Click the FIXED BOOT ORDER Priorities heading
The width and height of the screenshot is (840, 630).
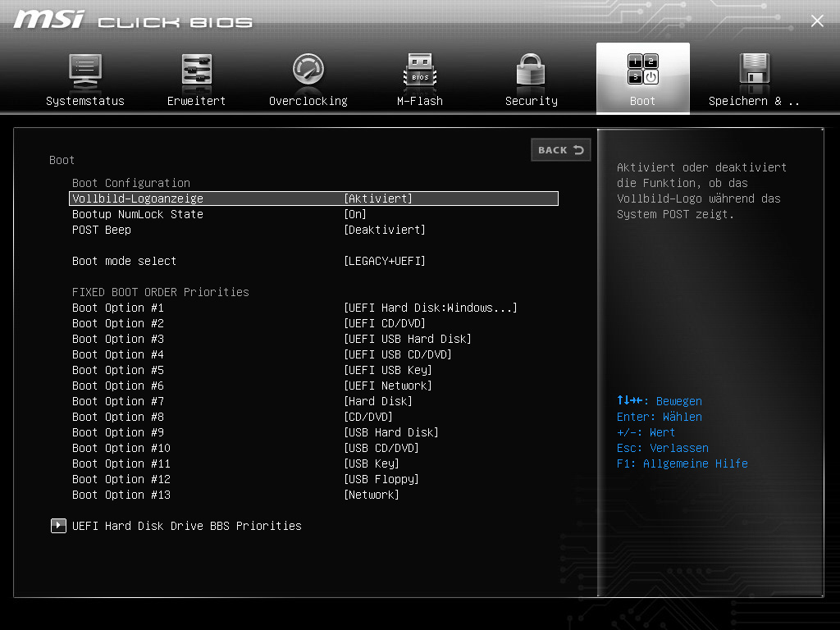pos(161,292)
